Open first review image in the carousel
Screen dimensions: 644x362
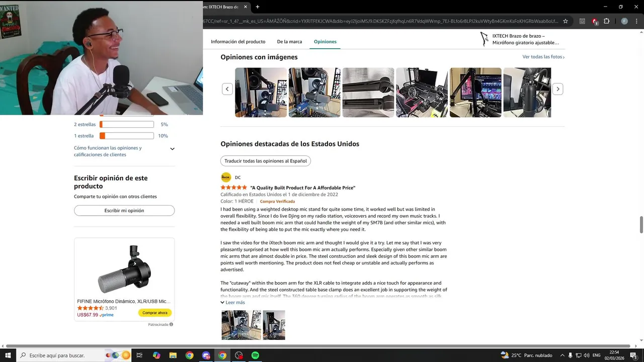(261, 93)
